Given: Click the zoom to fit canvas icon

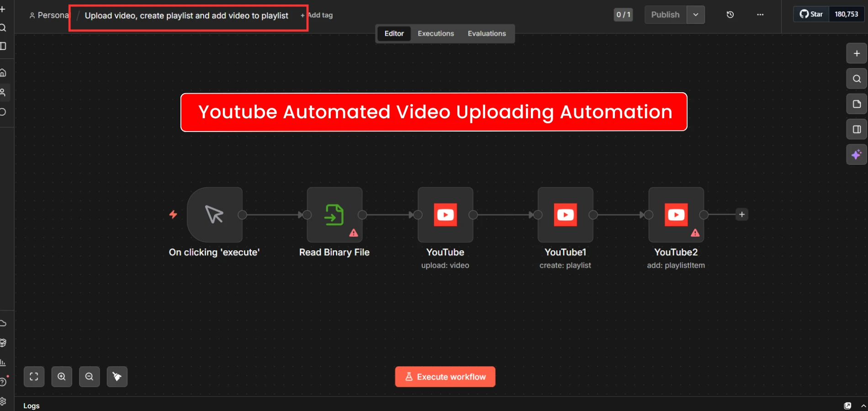Looking at the screenshot, I should click(34, 377).
